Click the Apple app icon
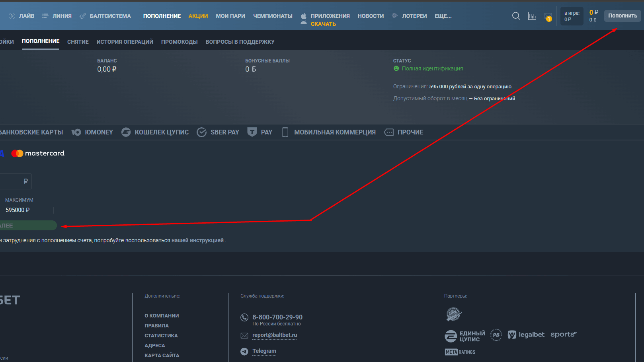Viewport: 644px width, 362px height. [x=304, y=16]
